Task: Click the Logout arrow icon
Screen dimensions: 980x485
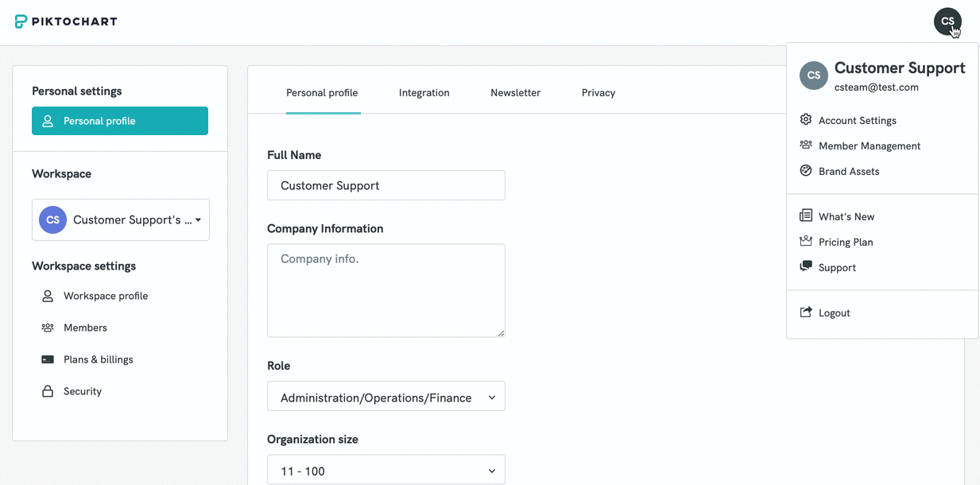Action: tap(806, 312)
